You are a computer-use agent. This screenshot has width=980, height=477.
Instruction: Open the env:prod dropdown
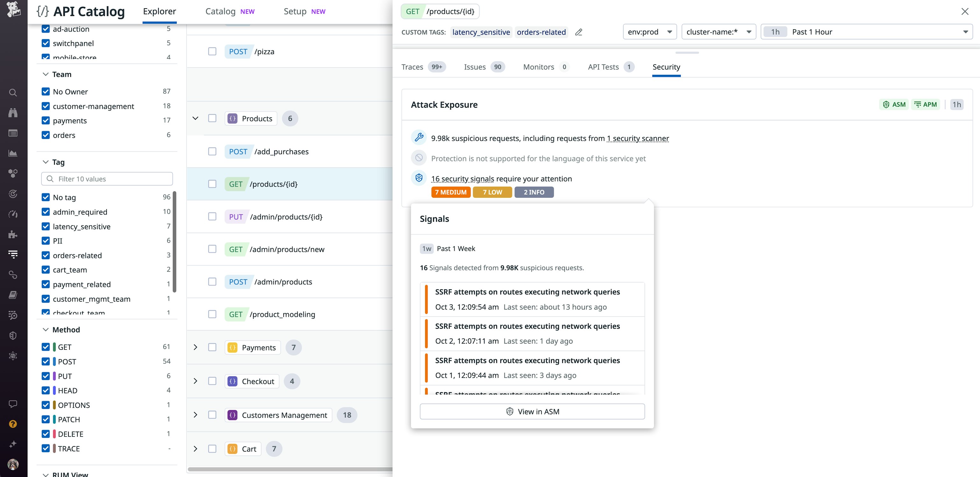click(650, 32)
